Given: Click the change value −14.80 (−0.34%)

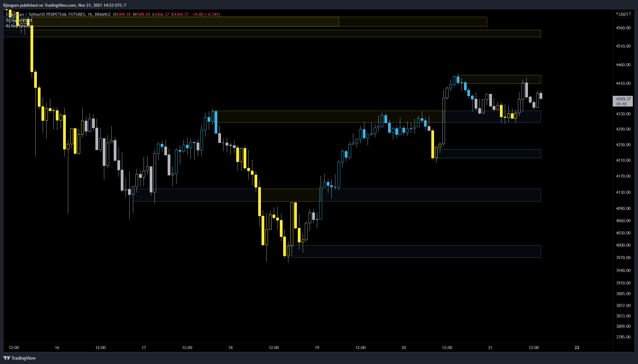Looking at the screenshot, I should [x=205, y=14].
